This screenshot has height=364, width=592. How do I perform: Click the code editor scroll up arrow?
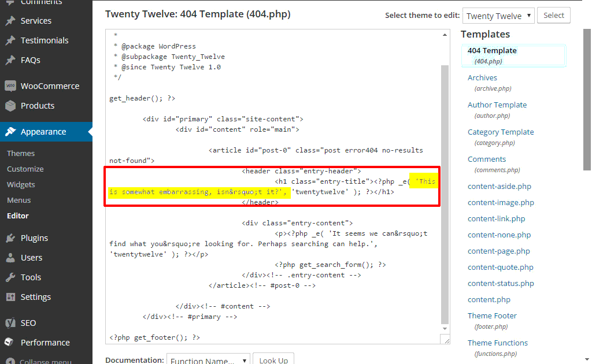pos(445,35)
